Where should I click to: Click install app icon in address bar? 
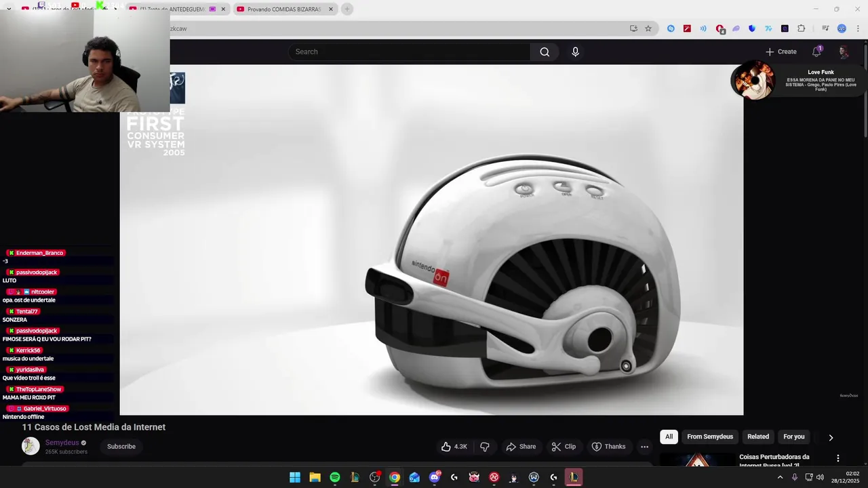click(x=633, y=28)
